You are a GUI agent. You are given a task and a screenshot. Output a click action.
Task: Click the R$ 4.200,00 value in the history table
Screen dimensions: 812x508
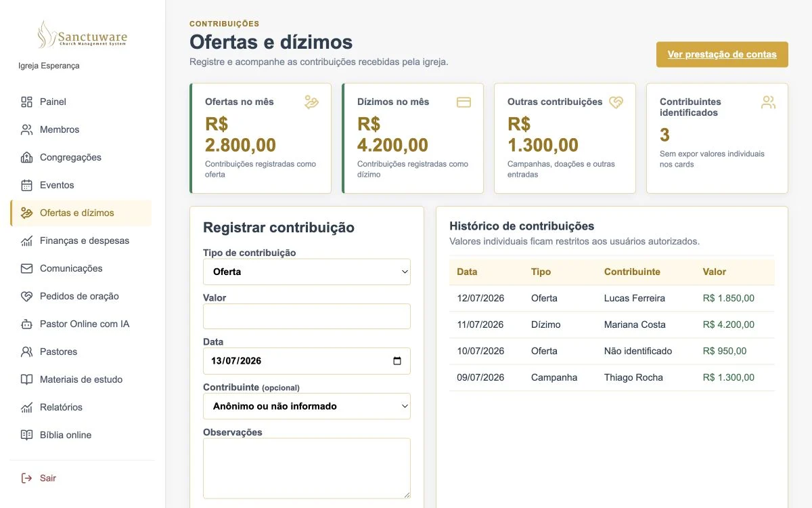729,324
